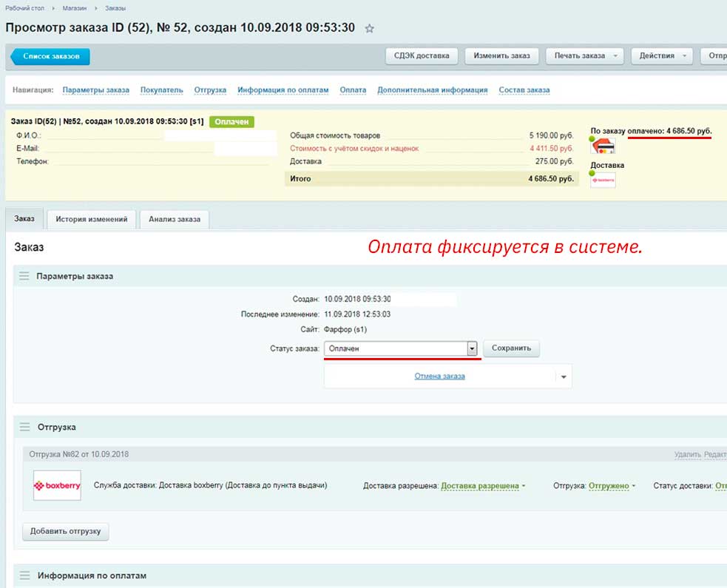Click По заказу оплачено 4 686.50 руб. text
The image size is (727, 588).
[x=651, y=131]
